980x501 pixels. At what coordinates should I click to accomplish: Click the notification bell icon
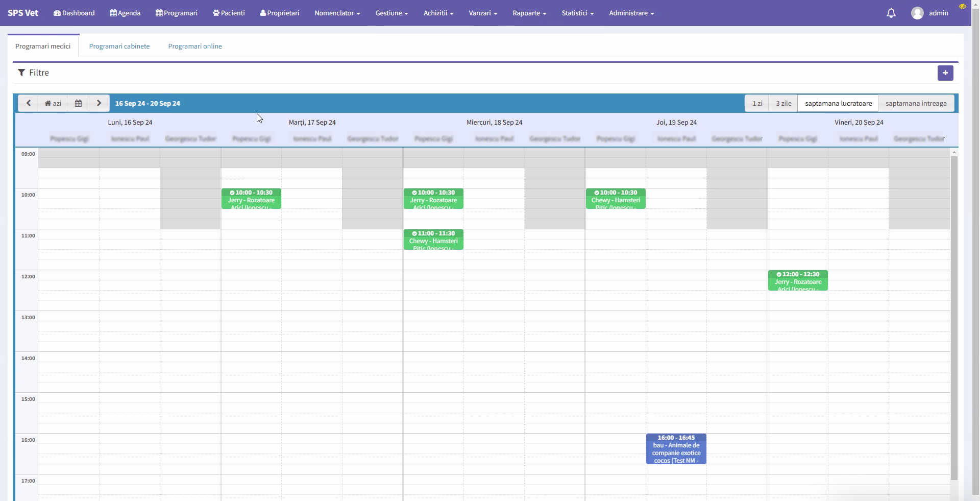(x=891, y=13)
